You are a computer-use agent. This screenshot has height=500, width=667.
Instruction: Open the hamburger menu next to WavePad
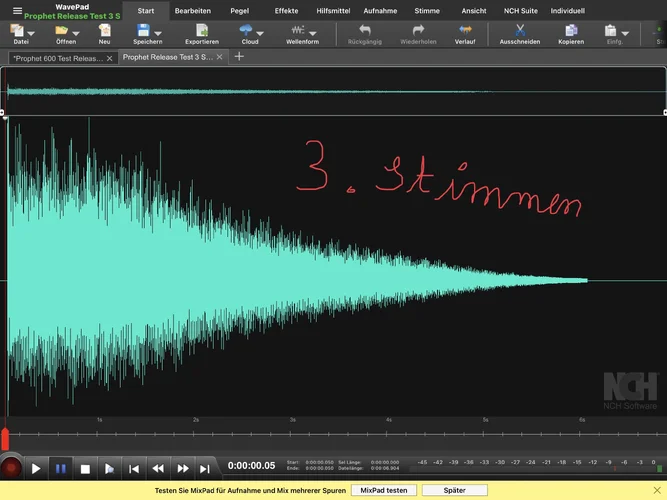click(x=16, y=10)
